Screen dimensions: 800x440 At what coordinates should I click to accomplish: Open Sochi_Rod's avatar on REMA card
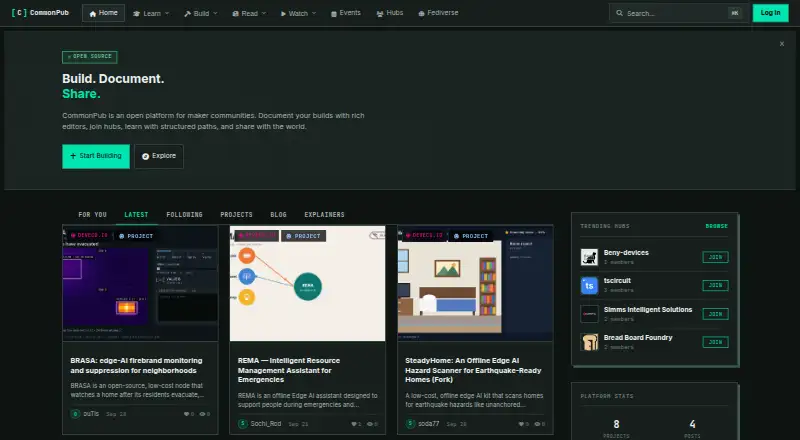click(243, 424)
